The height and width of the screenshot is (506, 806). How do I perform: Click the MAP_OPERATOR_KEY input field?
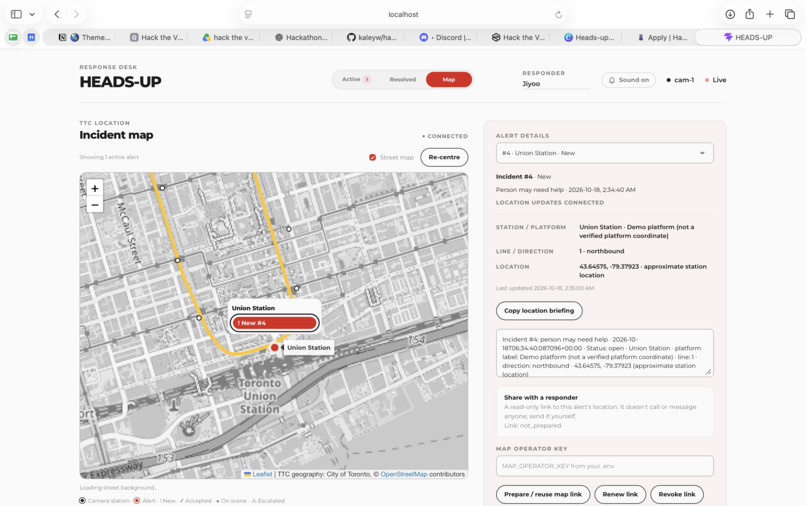(x=604, y=466)
